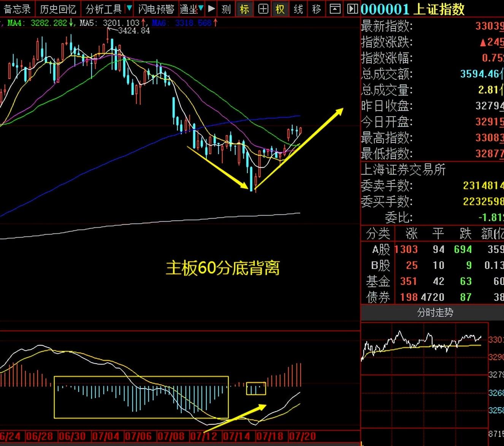Click 上海证券交易所 heading

point(403,170)
